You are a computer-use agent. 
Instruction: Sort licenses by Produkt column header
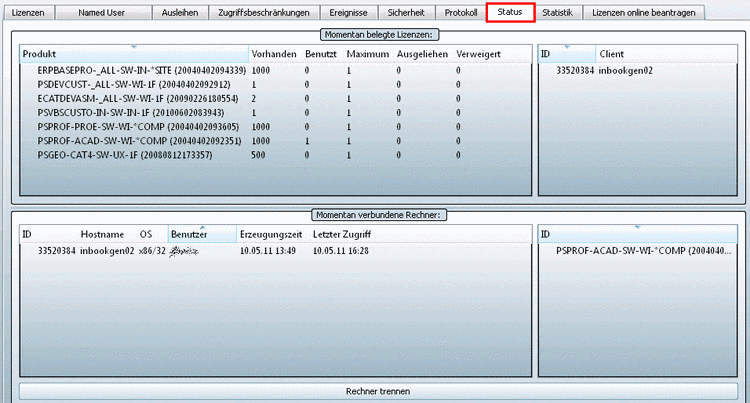coord(134,54)
